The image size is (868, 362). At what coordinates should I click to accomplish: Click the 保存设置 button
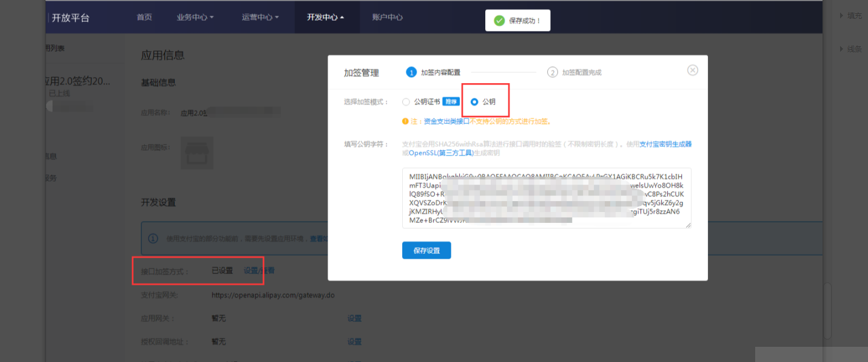pos(426,250)
